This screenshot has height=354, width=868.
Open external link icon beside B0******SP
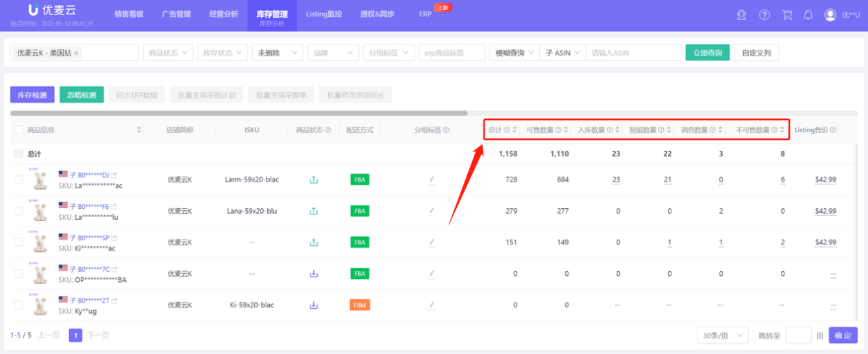click(x=114, y=238)
